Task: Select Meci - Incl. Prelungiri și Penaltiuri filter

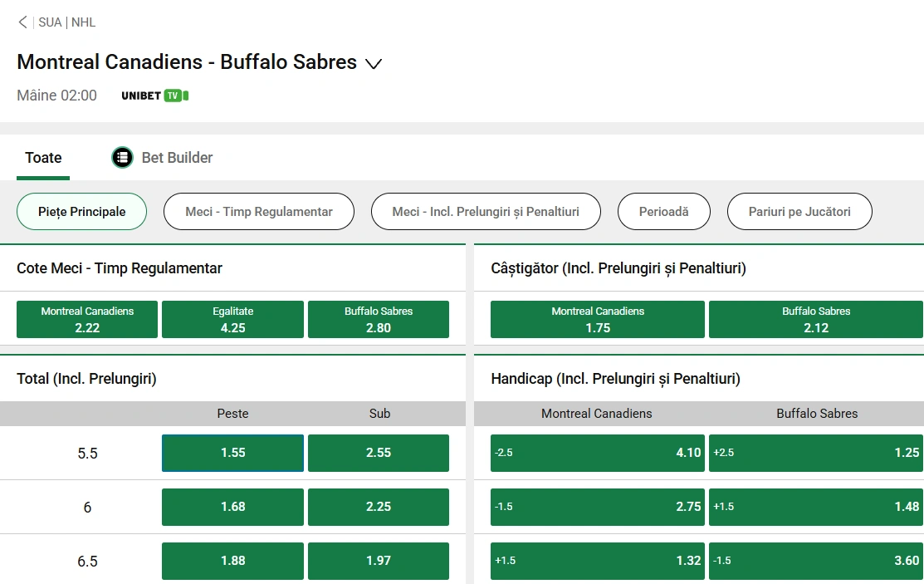Action: (486, 212)
